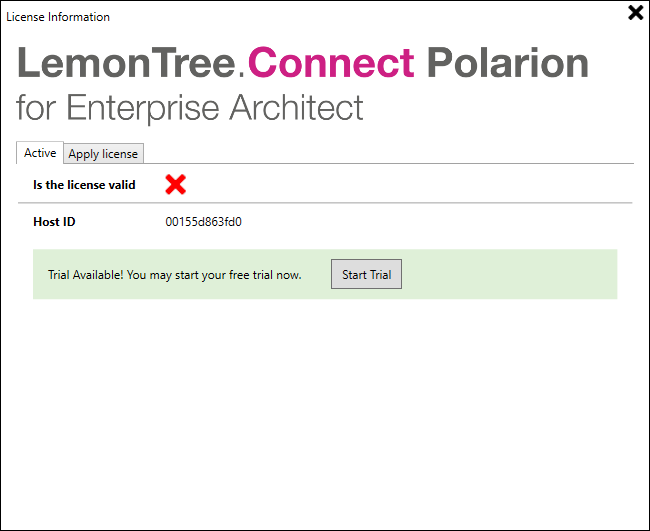Select the Host ID value 00155d863fd0
This screenshot has width=650, height=531.
[204, 222]
